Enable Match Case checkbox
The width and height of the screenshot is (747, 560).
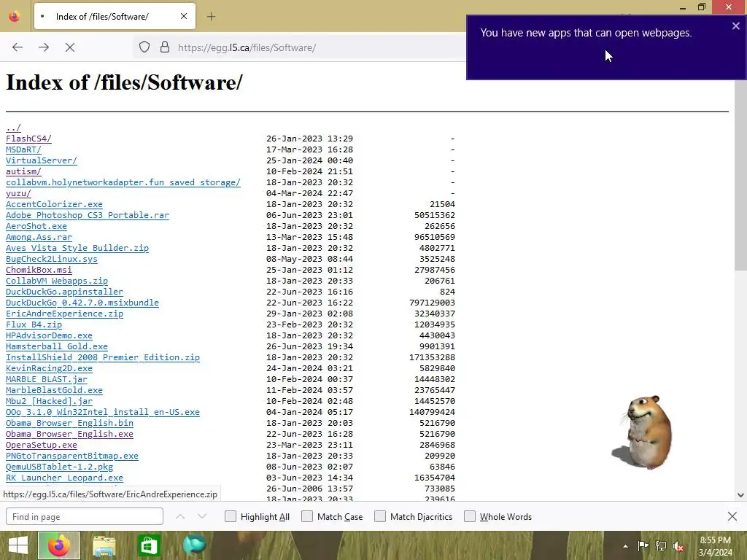coord(307,516)
